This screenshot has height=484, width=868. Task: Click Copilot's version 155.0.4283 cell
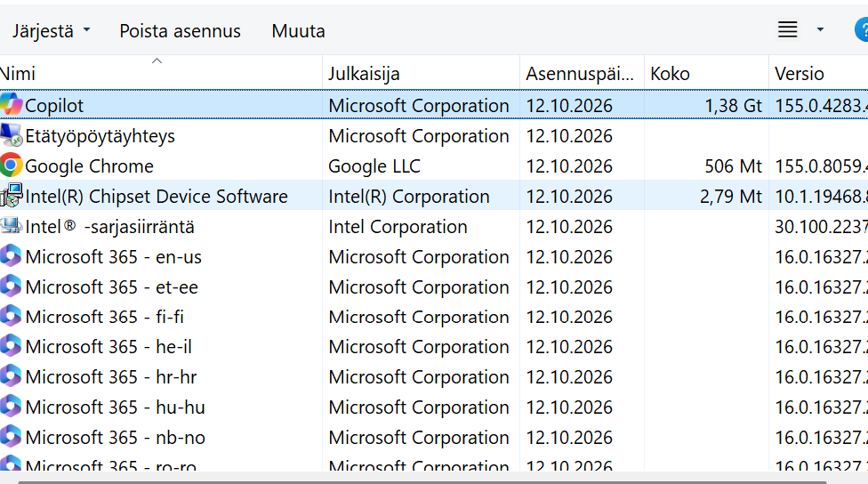(821, 105)
